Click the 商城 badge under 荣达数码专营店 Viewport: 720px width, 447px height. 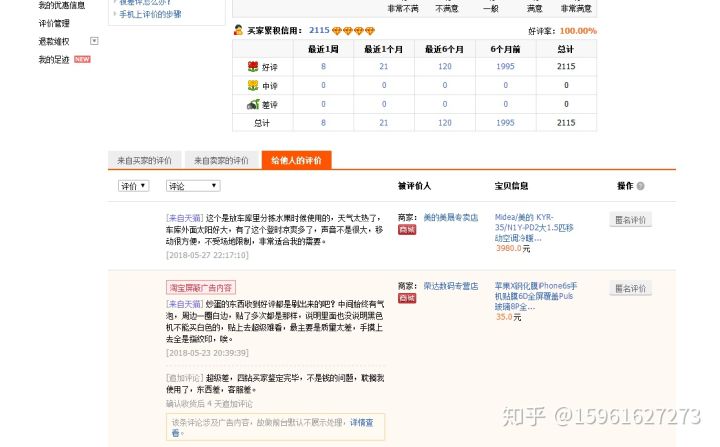pos(407,298)
